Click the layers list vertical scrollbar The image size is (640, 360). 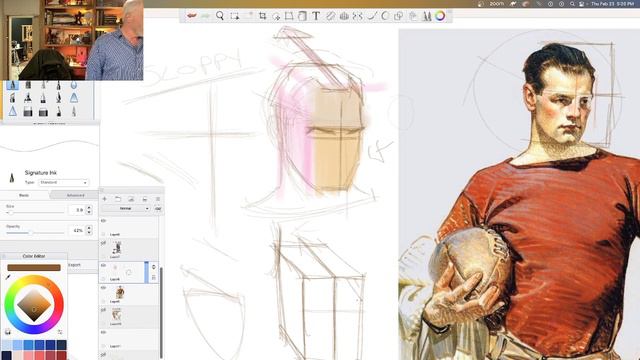pyautogui.click(x=161, y=312)
